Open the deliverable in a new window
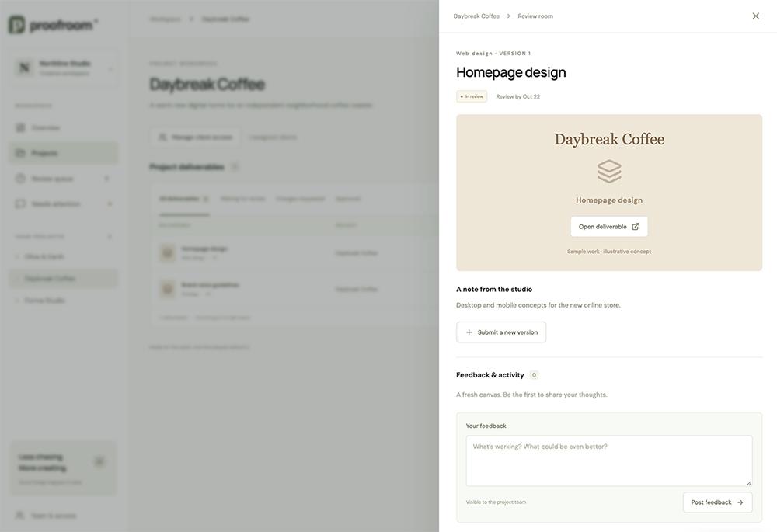Screen dimensions: 777x532 609,226
